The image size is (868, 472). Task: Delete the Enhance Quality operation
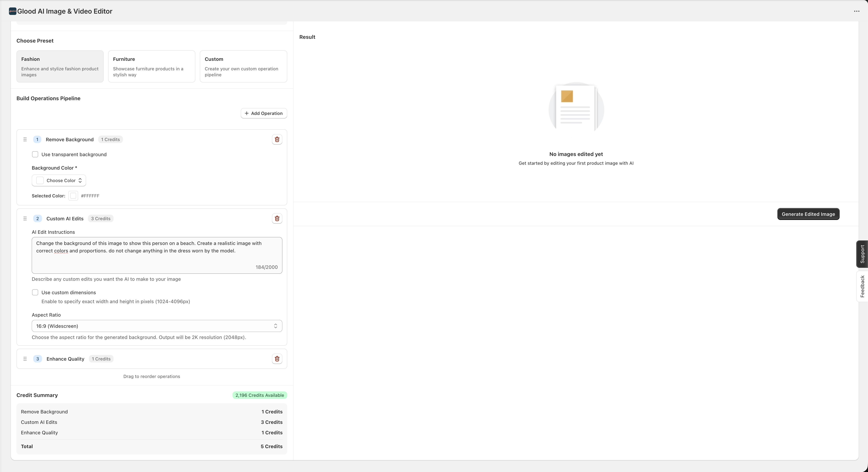click(277, 359)
